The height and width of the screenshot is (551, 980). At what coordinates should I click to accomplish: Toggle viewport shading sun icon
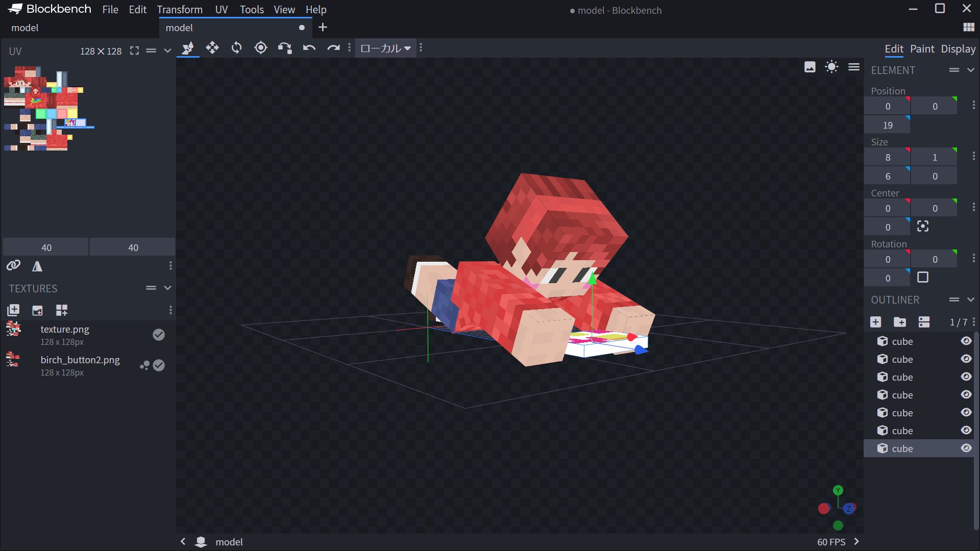(x=831, y=67)
